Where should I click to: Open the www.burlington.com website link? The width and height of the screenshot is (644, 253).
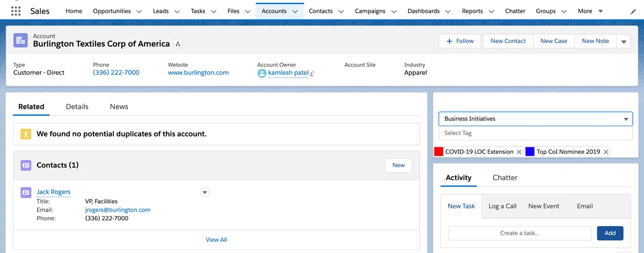pos(199,73)
